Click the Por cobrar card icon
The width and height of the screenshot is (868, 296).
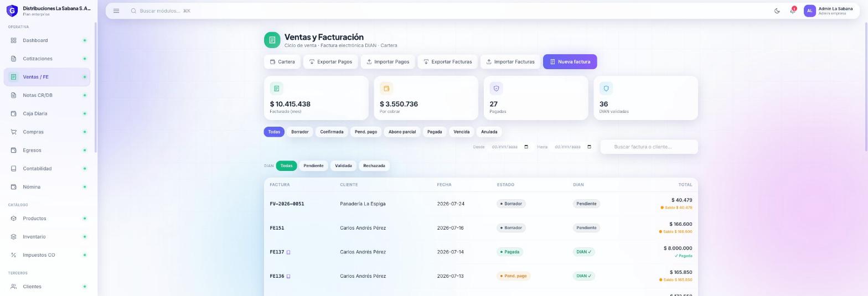(x=386, y=89)
